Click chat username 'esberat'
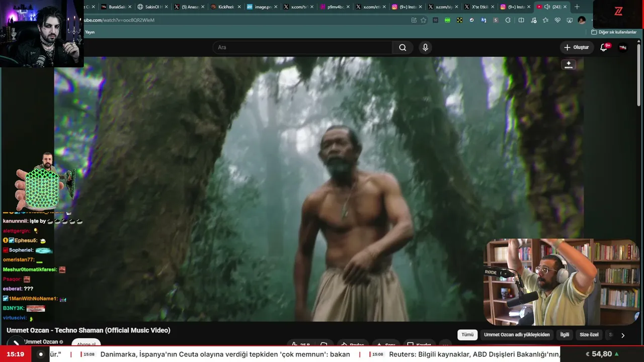644x362 pixels. click(x=13, y=289)
